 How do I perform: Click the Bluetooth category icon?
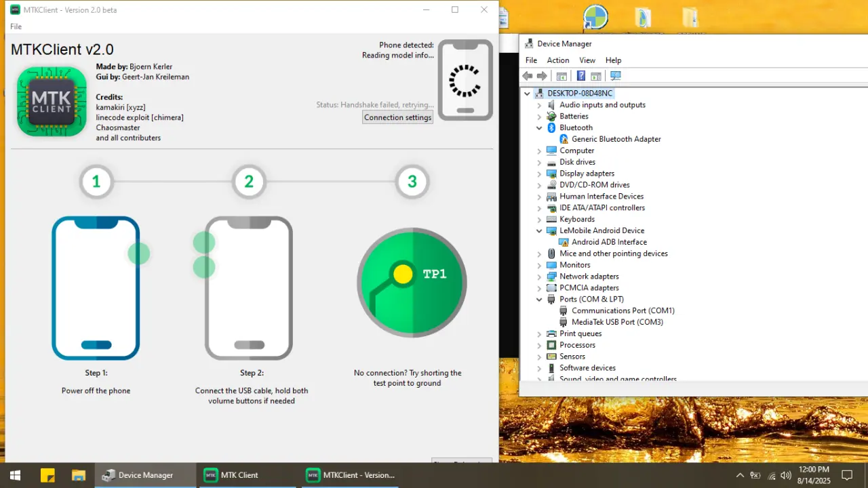(x=551, y=128)
